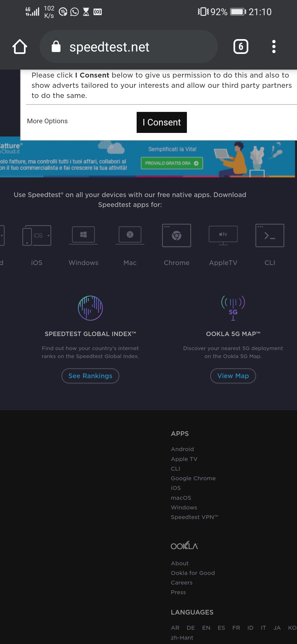Click the iOS label under app icons
Image resolution: width=297 pixels, height=644 pixels.
37,263
